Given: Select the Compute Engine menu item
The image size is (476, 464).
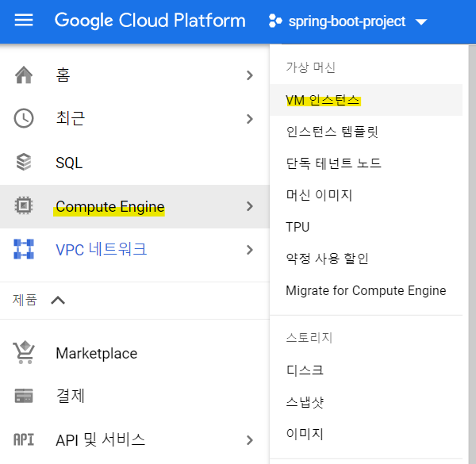Looking at the screenshot, I should pyautogui.click(x=135, y=206).
